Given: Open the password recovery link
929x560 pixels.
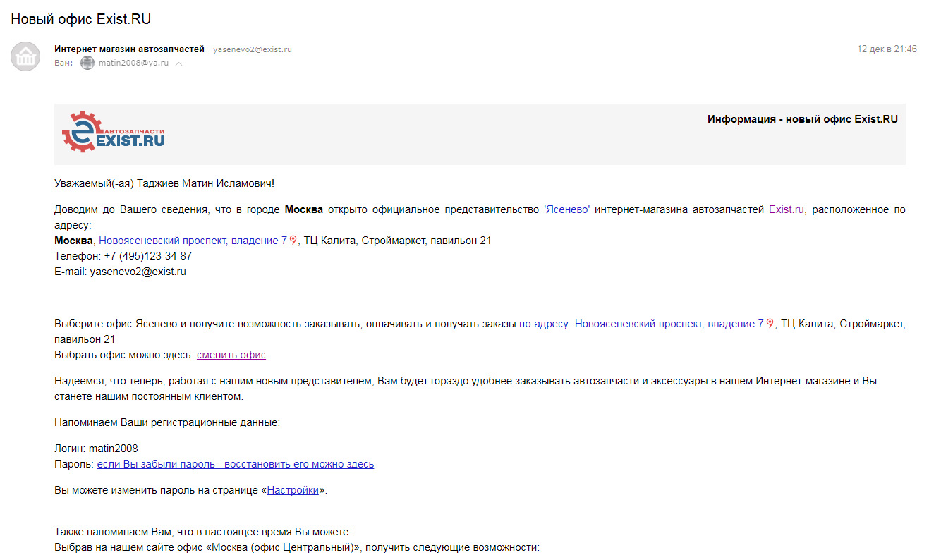Looking at the screenshot, I should click(235, 464).
